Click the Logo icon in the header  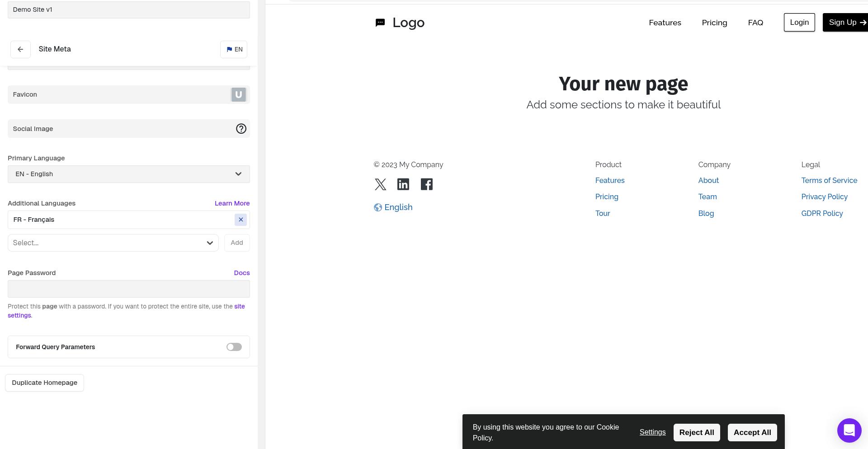coord(380,23)
